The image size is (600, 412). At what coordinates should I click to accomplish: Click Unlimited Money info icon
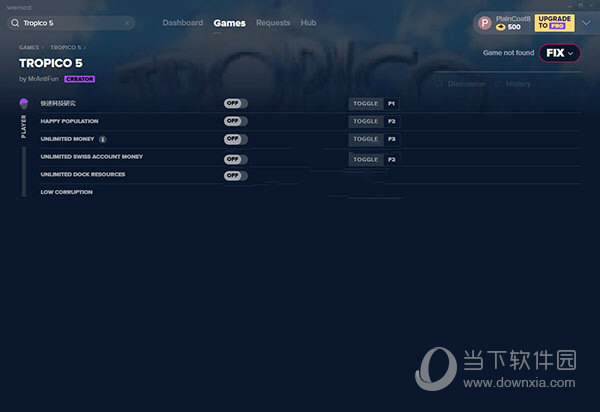click(103, 139)
